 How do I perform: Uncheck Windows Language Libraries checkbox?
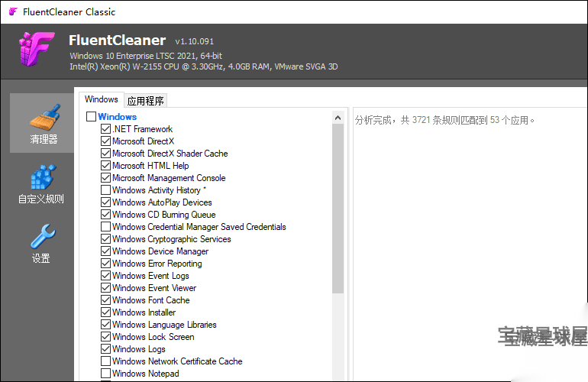pyautogui.click(x=105, y=324)
